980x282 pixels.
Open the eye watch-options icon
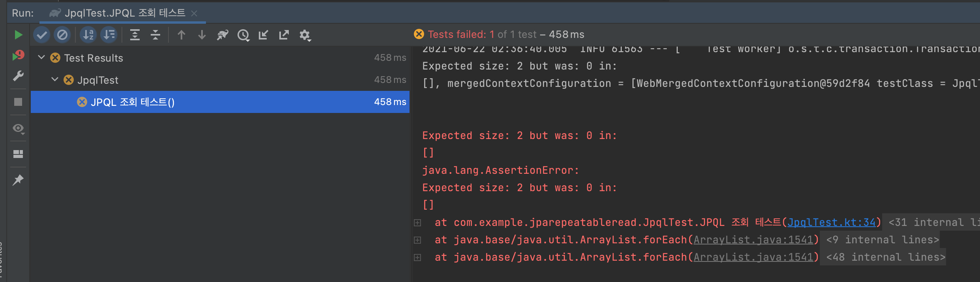[x=18, y=128]
